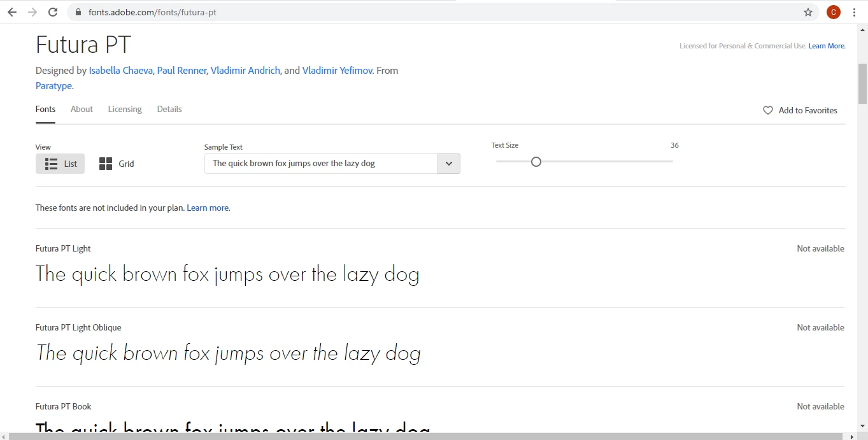Switch to List view
The height and width of the screenshot is (440, 868).
click(60, 164)
